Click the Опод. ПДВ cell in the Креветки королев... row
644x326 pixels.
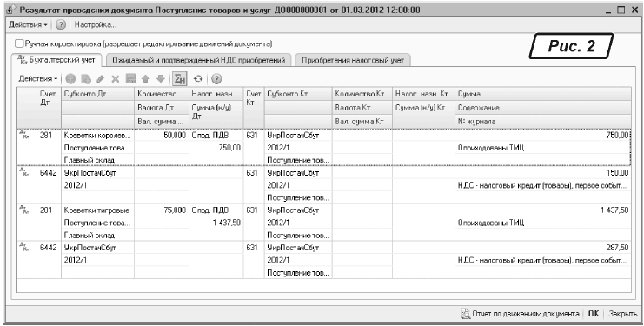click(216, 135)
